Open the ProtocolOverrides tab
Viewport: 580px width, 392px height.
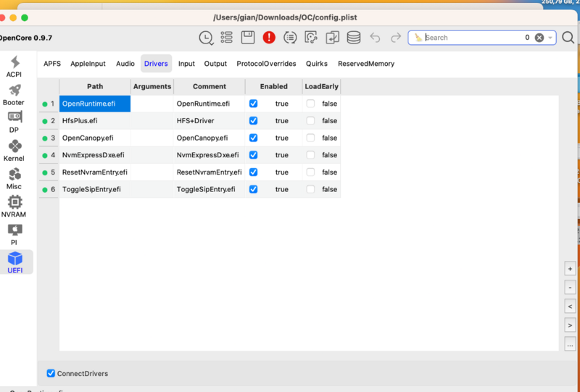[x=266, y=64]
